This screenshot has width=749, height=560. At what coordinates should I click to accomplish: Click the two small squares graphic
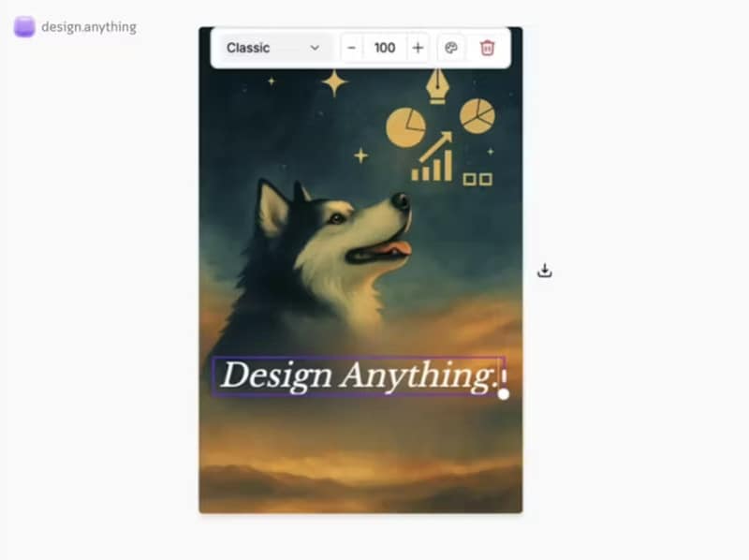[x=477, y=179]
